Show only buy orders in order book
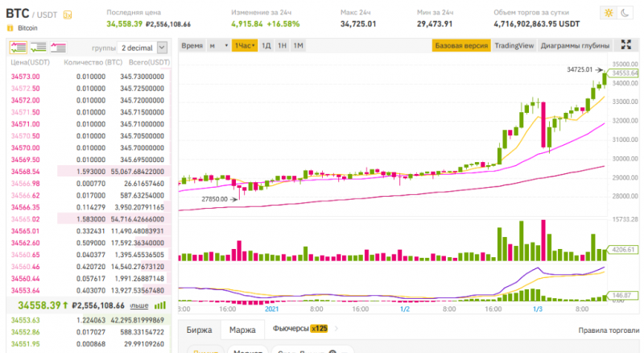The image size is (644, 353). [37, 48]
